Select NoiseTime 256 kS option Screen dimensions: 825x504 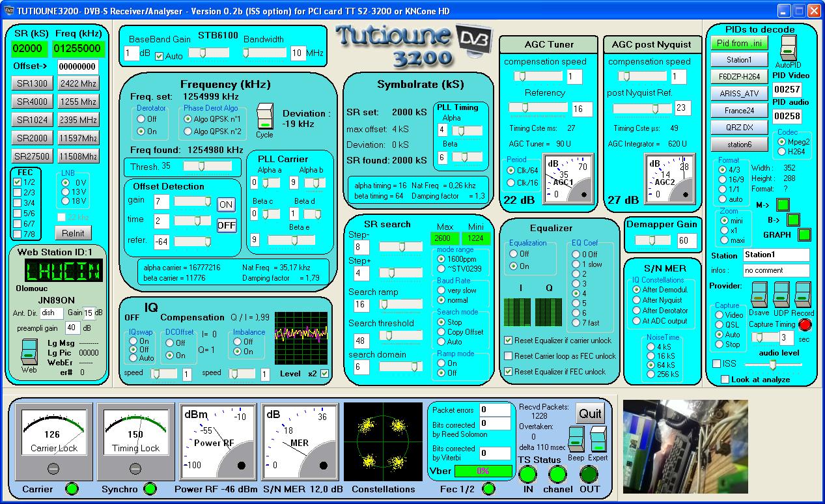coord(650,374)
